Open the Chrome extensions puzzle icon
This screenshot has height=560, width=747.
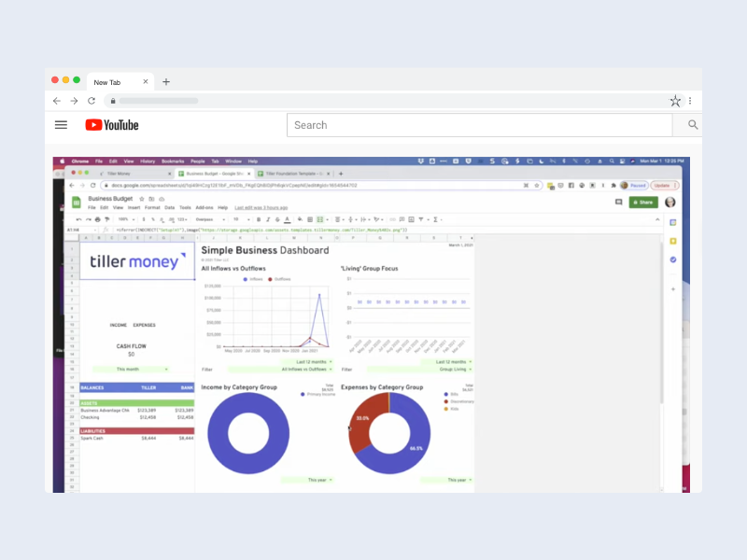pos(613,185)
